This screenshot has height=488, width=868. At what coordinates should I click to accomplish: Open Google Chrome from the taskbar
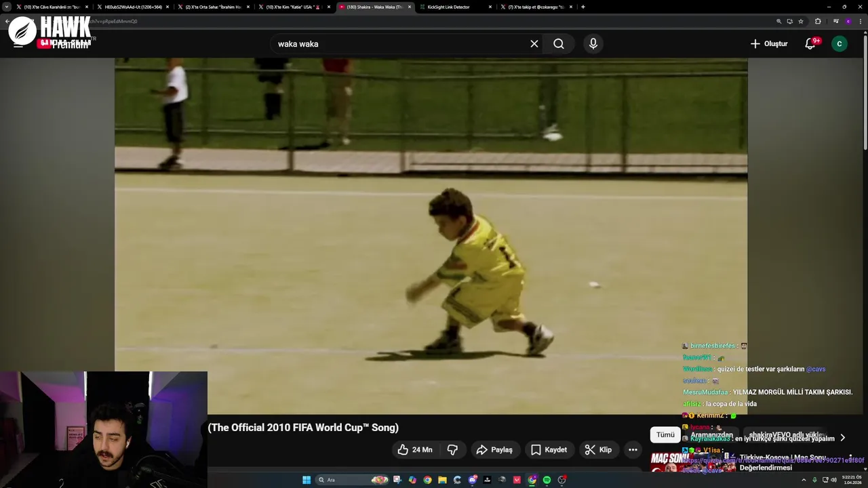[x=427, y=480]
